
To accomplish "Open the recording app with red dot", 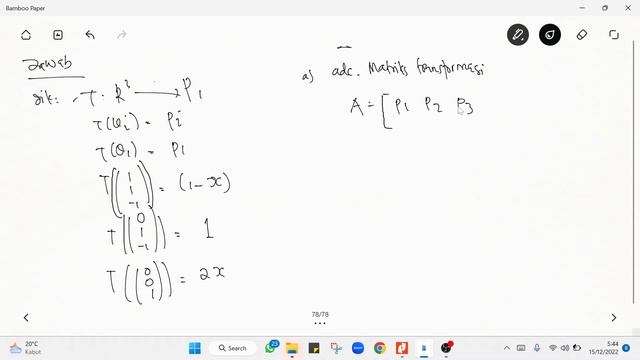I will [x=447, y=347].
